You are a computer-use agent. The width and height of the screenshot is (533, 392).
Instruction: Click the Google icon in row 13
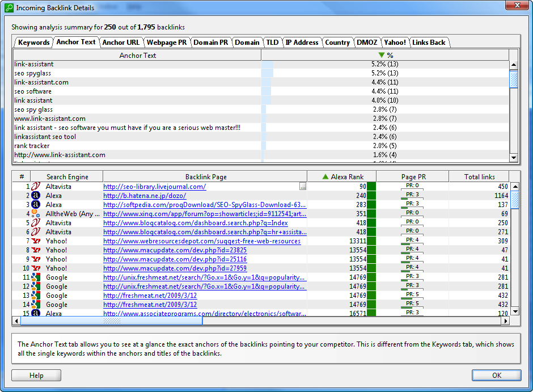(x=36, y=296)
